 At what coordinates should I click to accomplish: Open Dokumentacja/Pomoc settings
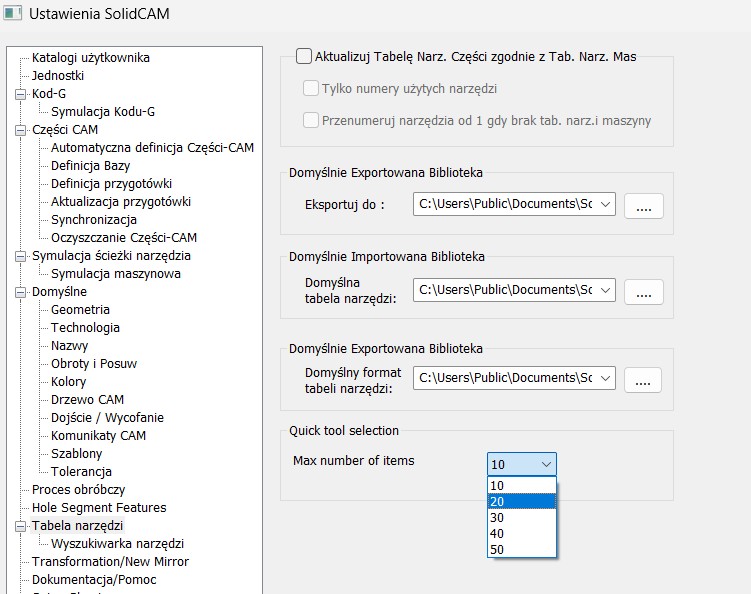click(x=94, y=580)
